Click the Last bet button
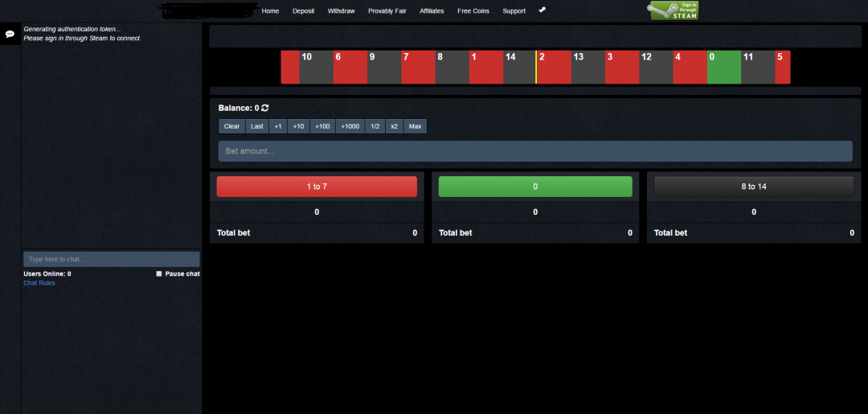868x414 pixels. tap(256, 126)
